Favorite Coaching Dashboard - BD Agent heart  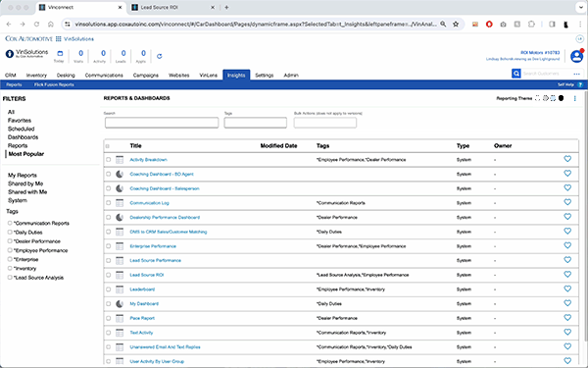point(567,173)
